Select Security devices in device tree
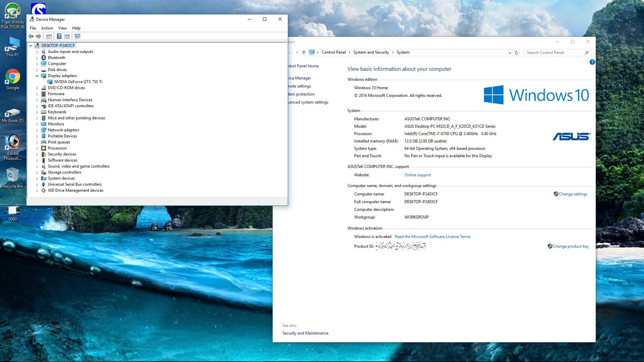 pos(62,154)
